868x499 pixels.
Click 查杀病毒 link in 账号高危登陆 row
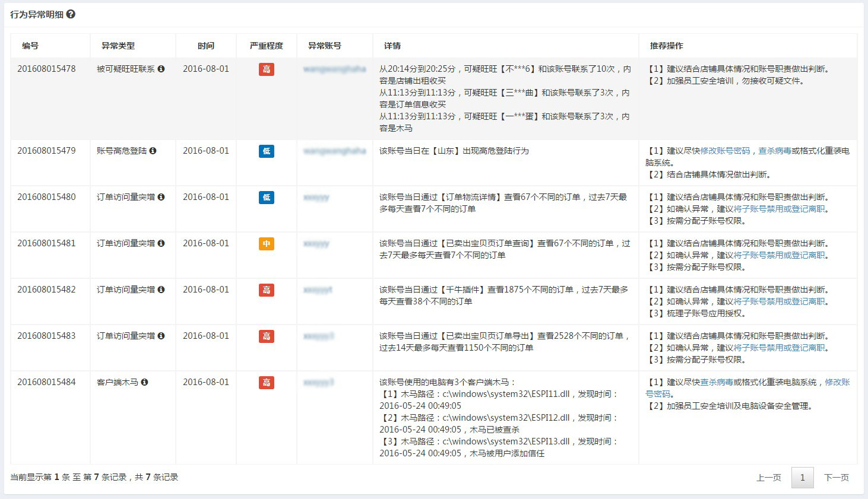click(775, 151)
